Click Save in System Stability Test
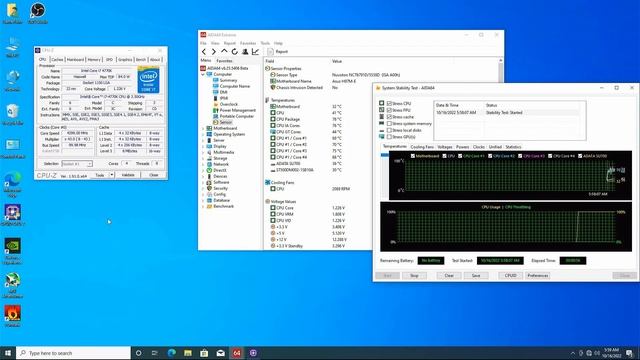 [x=476, y=276]
